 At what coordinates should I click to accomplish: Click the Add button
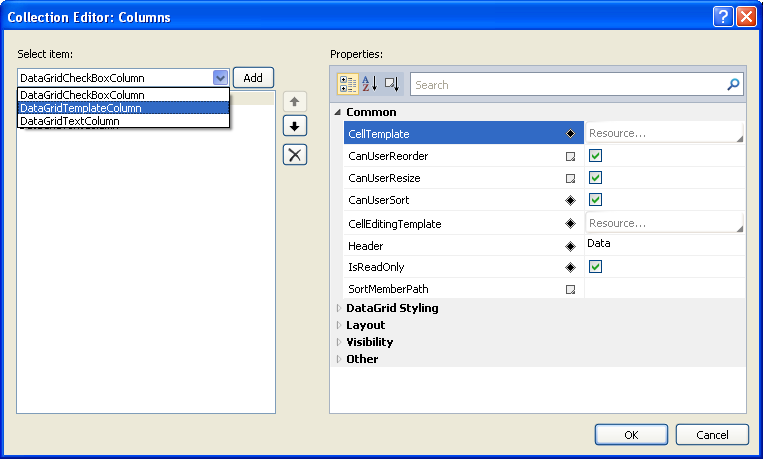[x=253, y=78]
